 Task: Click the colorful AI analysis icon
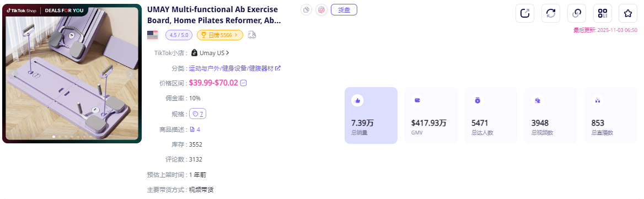click(x=321, y=10)
